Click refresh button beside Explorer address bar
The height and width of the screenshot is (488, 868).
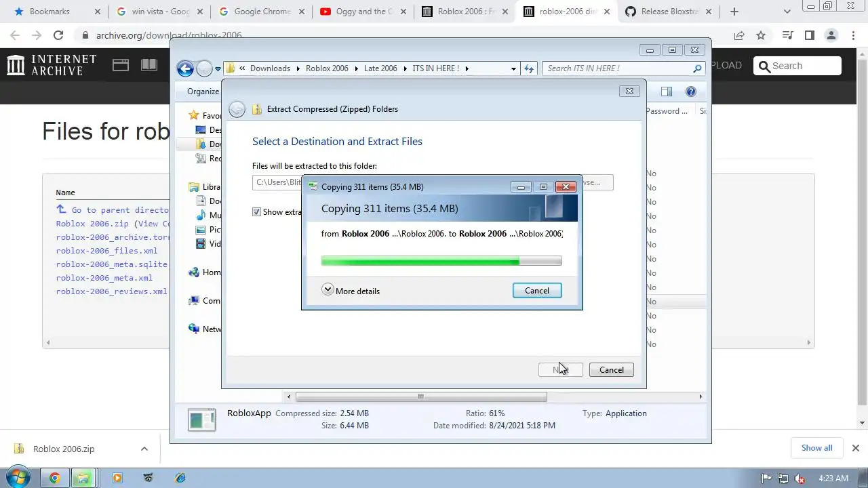point(529,68)
